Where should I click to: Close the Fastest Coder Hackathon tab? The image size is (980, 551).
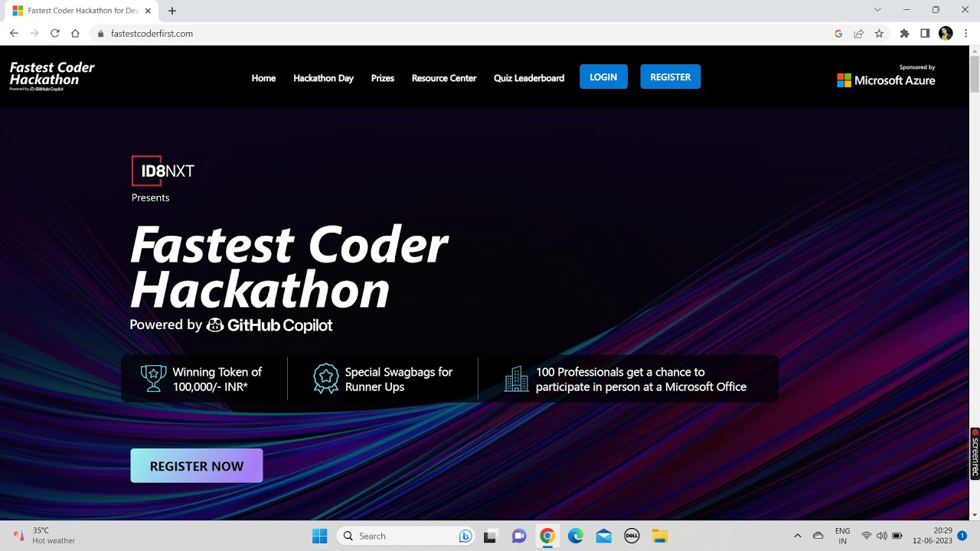pos(149,11)
